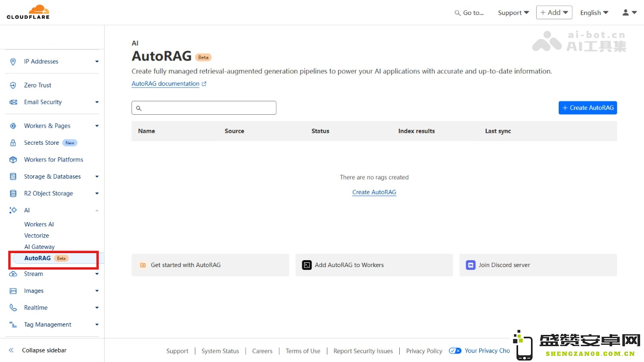This screenshot has height=362, width=644.
Task: Click the Zero Trust sidebar icon
Action: (13, 85)
